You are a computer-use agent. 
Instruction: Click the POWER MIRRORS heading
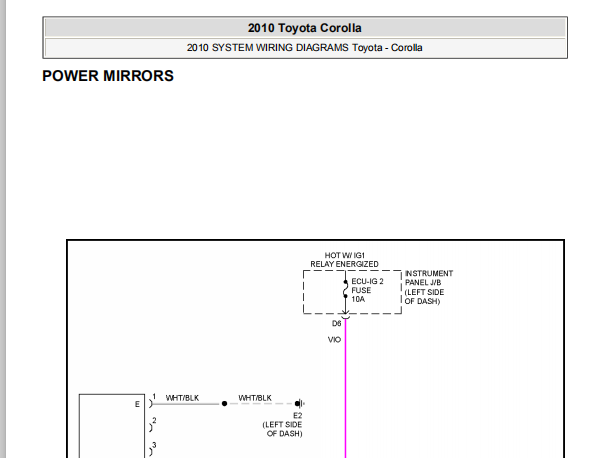108,76
